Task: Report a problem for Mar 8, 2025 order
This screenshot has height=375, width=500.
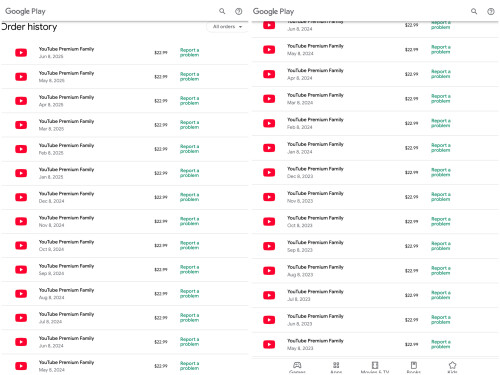Action: coord(189,125)
